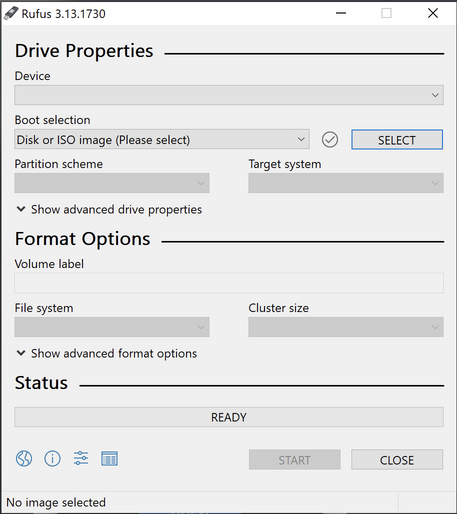Click the Volume label text field
This screenshot has height=514, width=457.
(229, 283)
